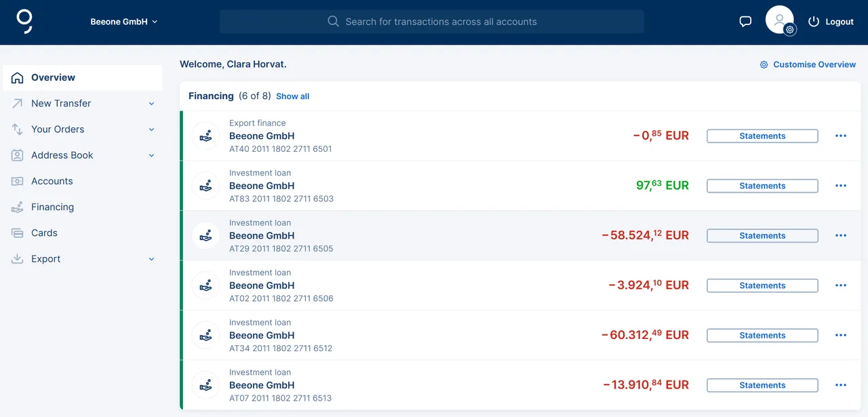
Task: Click balance 97,63 EUR
Action: (x=663, y=185)
